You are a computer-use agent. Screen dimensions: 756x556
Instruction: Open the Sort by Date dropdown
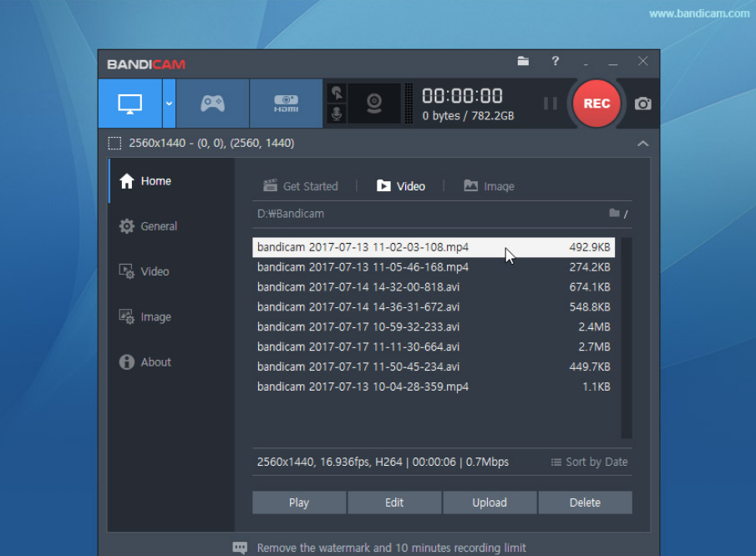coord(589,462)
